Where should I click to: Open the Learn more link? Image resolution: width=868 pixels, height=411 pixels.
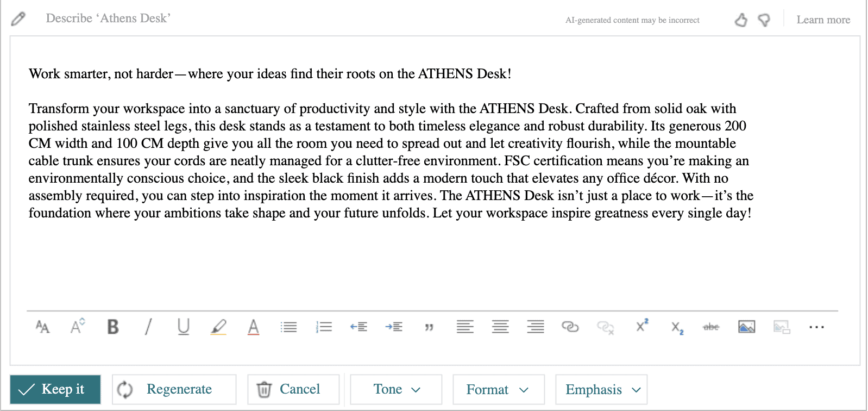(x=823, y=20)
